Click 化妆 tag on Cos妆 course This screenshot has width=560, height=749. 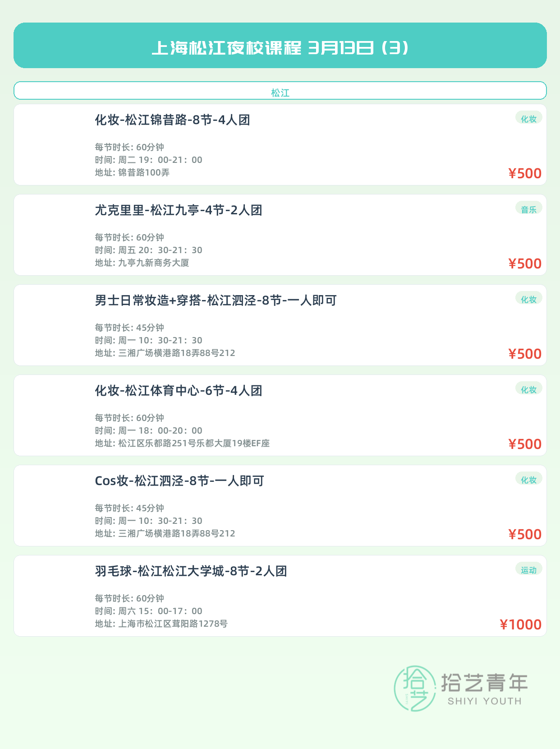[528, 480]
